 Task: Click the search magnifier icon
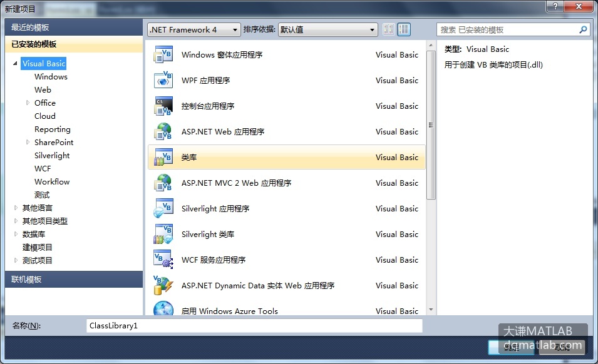click(583, 29)
